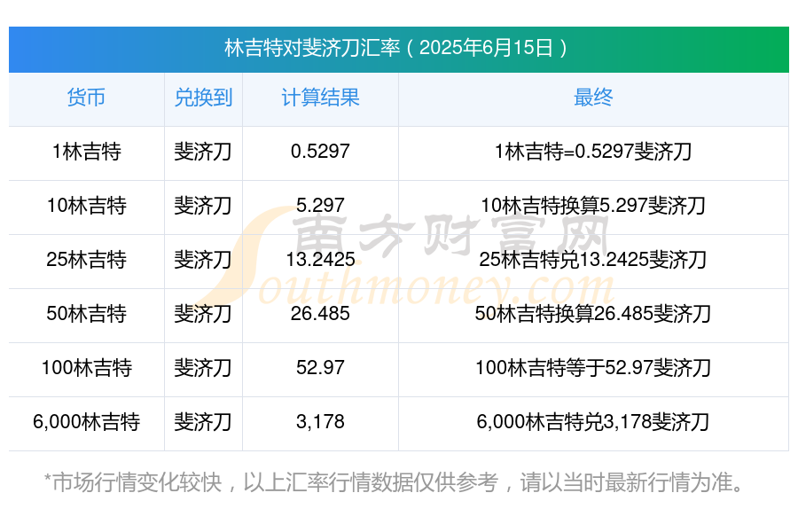Viewport: 798px width, 532px height.
Task: Click 斐济刀 in the 100林吉特 row
Action: (x=203, y=368)
